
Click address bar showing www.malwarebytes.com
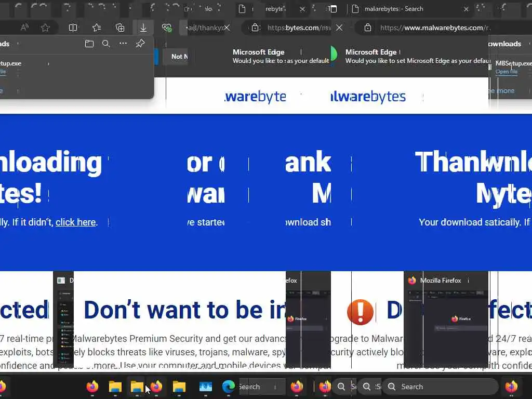pos(435,28)
